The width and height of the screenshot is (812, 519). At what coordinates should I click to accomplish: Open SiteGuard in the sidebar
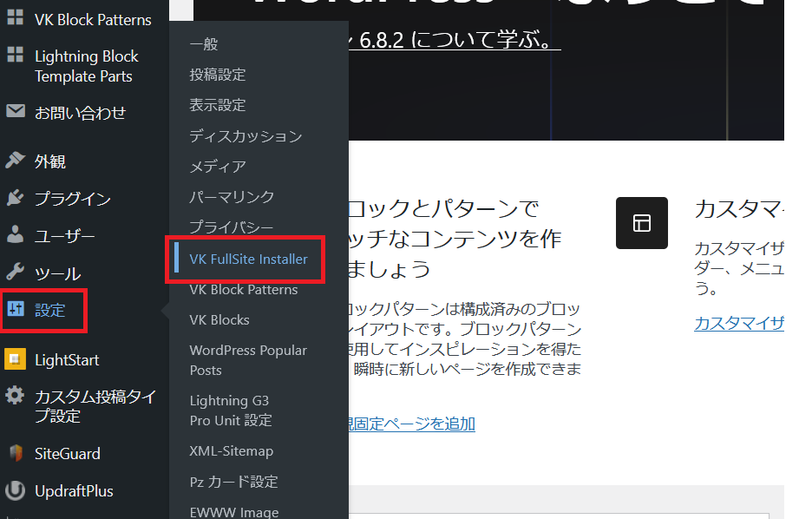tap(68, 454)
